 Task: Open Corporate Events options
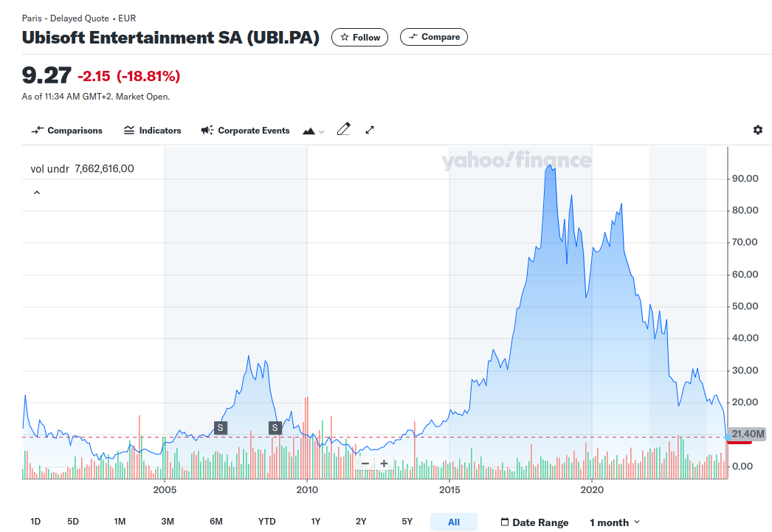245,131
